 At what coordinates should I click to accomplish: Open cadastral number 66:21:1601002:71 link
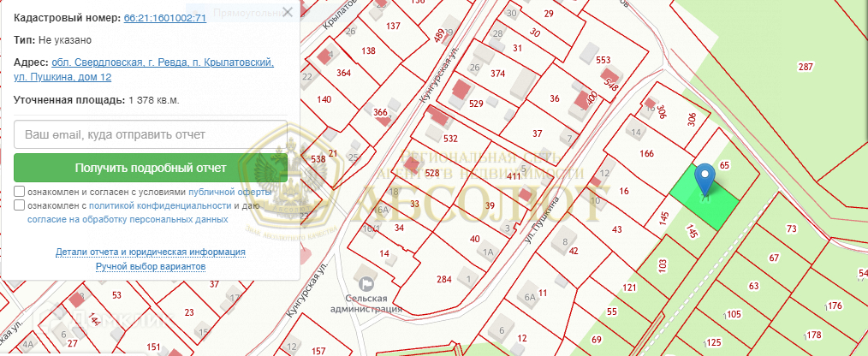coord(165,18)
